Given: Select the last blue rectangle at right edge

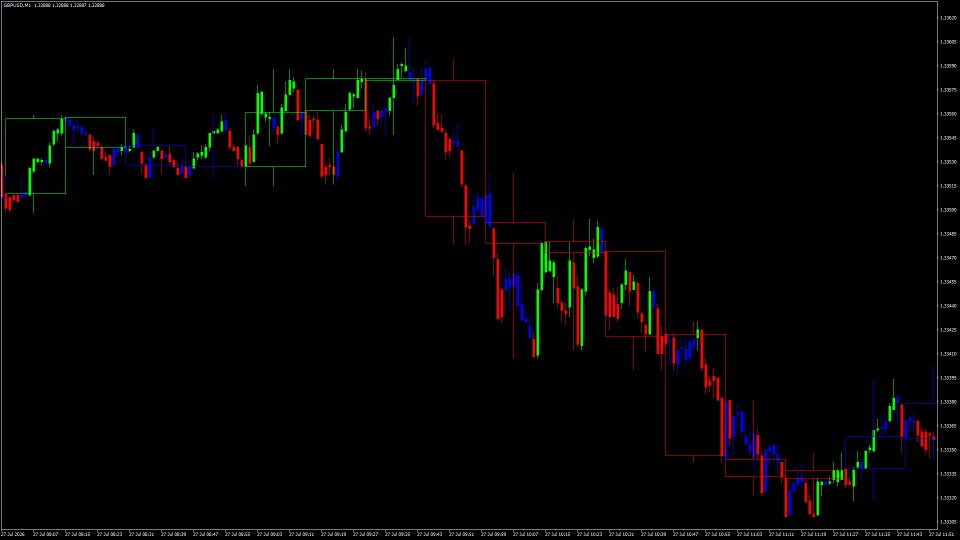Looking at the screenshot, I should (x=920, y=420).
